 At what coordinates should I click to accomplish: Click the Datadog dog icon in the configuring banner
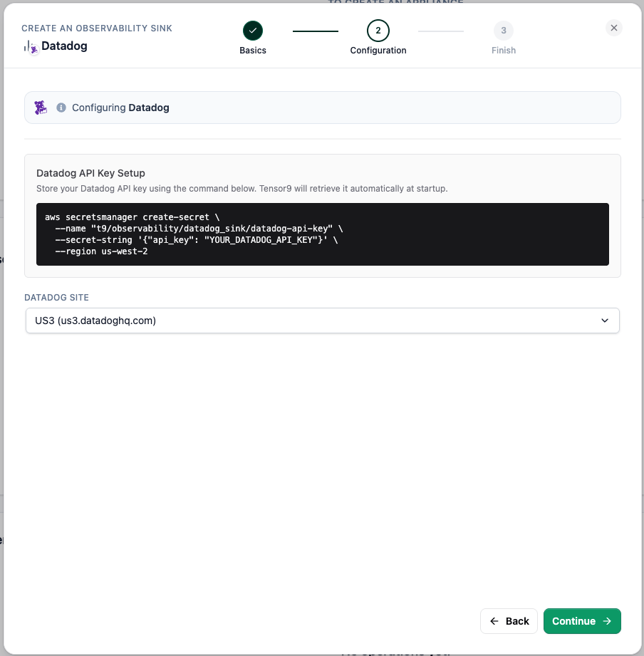(x=41, y=108)
